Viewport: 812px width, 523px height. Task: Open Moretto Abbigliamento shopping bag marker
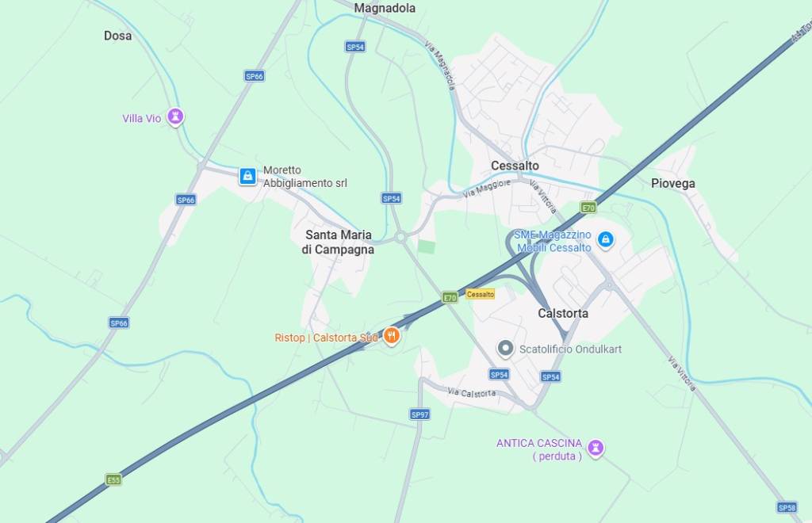tap(247, 177)
